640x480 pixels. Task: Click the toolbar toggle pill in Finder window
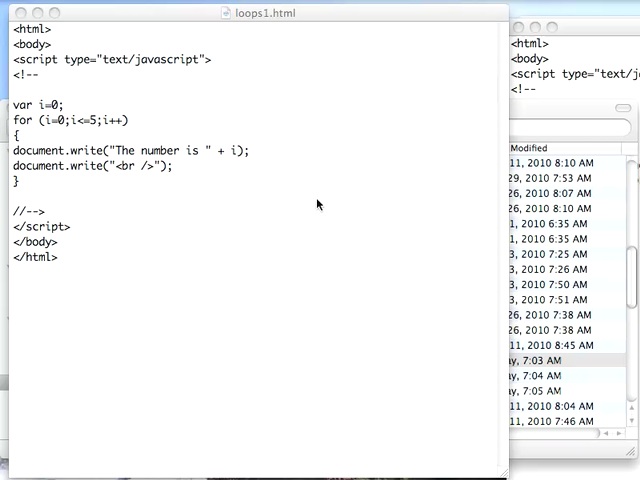623,108
